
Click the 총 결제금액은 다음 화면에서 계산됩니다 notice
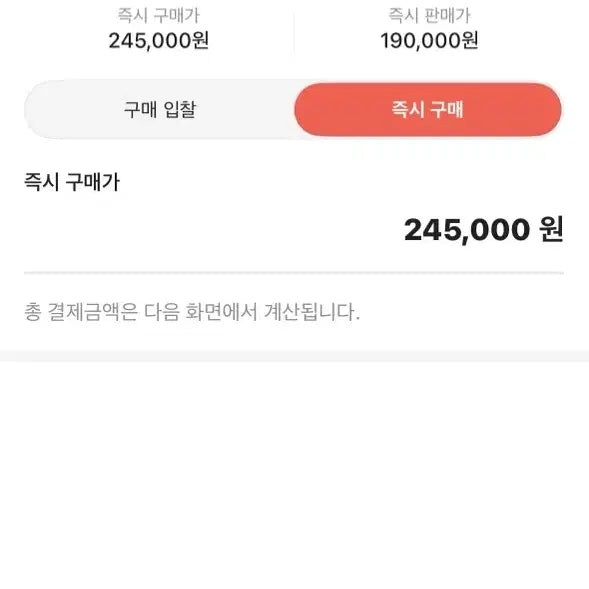pos(192,312)
